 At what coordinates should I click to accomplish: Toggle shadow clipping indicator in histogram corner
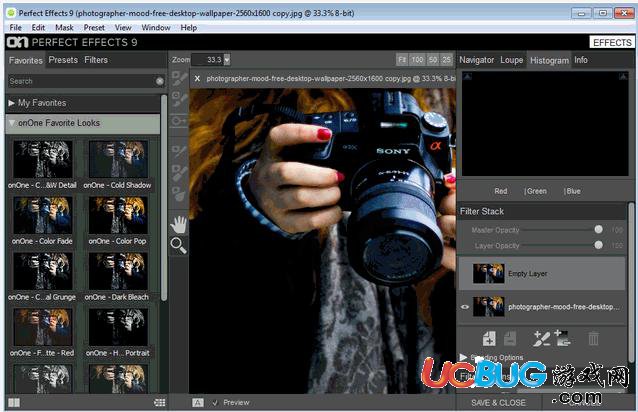coord(467,76)
